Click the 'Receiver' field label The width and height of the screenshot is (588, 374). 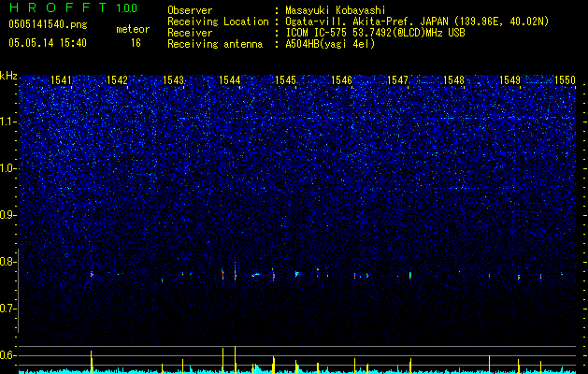point(190,33)
